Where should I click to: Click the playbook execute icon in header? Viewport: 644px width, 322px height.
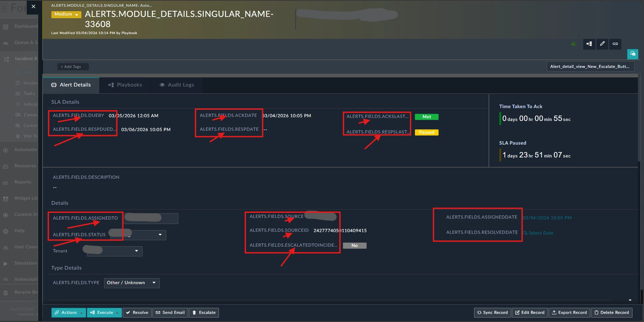pyautogui.click(x=589, y=44)
